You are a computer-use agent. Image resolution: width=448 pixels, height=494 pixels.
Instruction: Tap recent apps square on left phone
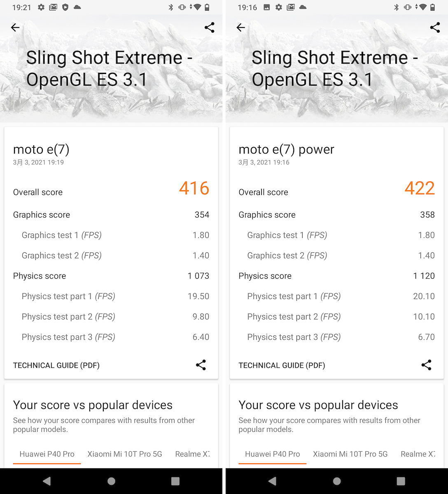pyautogui.click(x=175, y=481)
